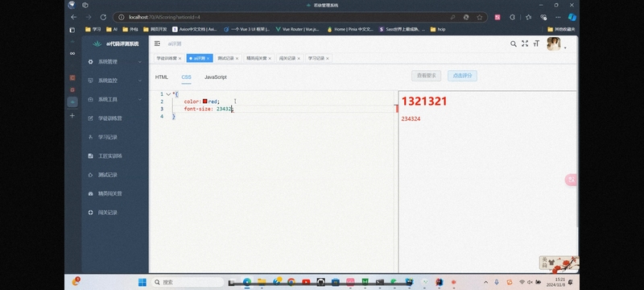This screenshot has height=290, width=644.
Task: Open the header search magnifier icon
Action: coord(513,43)
